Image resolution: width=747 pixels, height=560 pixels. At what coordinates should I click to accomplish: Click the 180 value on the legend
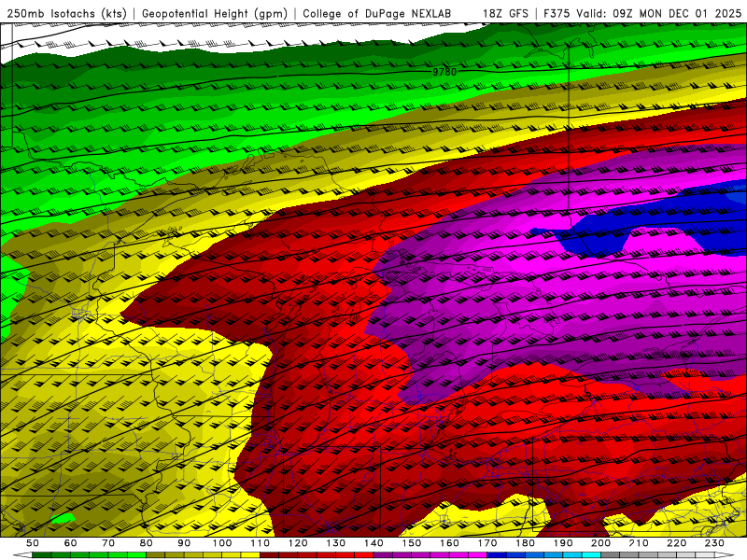525,543
